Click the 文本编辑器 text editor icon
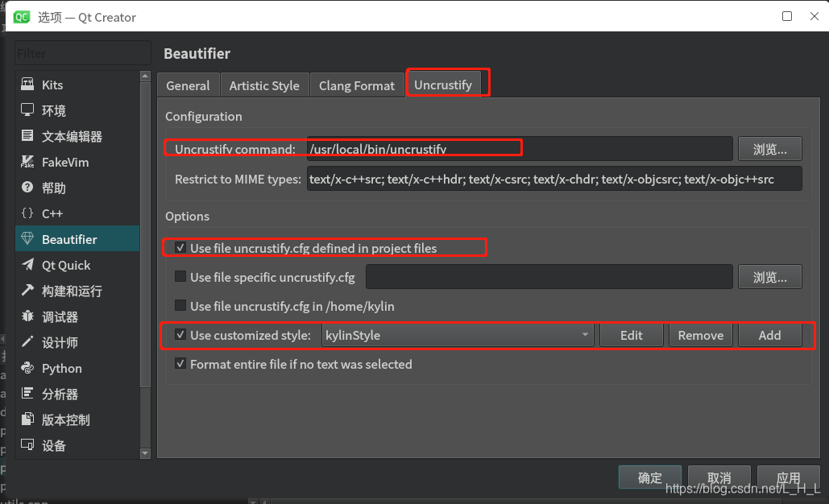The width and height of the screenshot is (829, 504). tap(27, 136)
